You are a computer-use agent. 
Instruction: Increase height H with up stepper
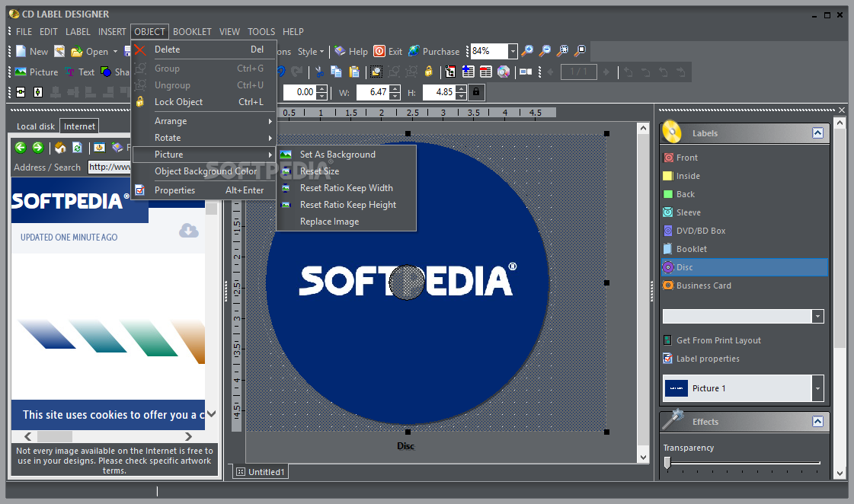coord(461,89)
